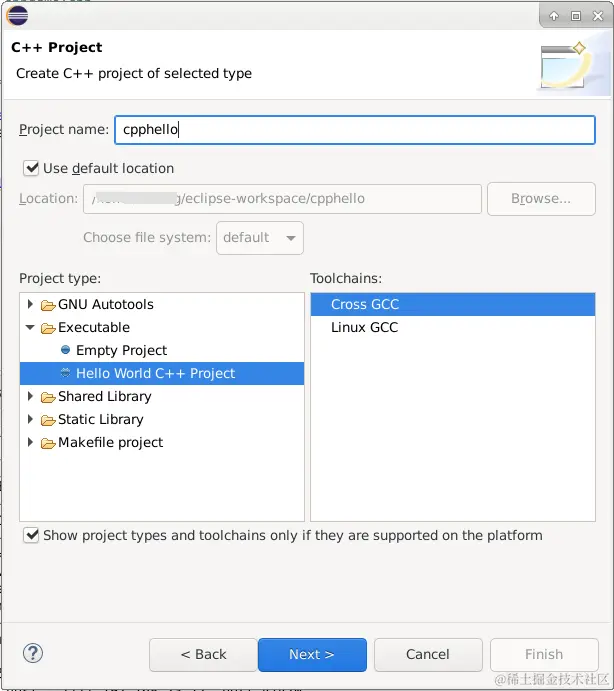This screenshot has width=614, height=691.
Task: Select Hello World C++ Project item
Action: tap(155, 373)
